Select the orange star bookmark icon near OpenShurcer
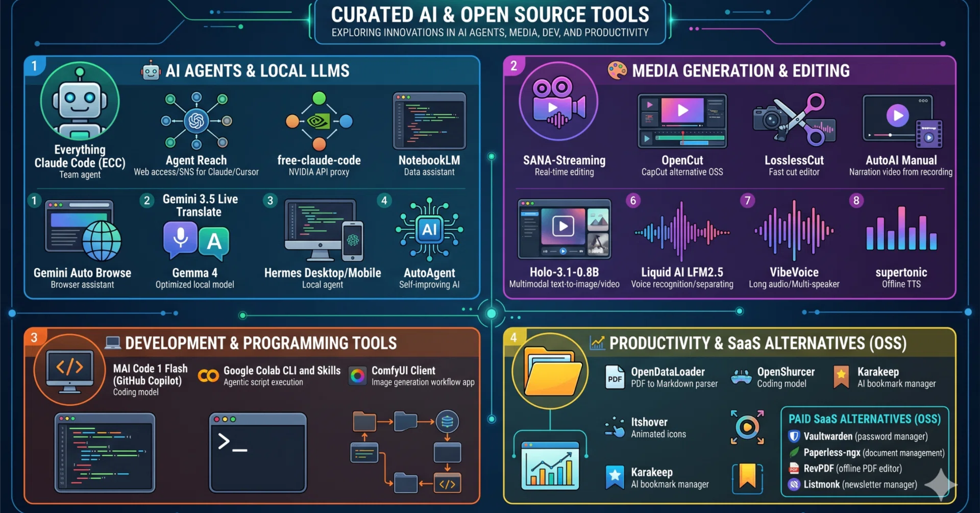 click(841, 377)
